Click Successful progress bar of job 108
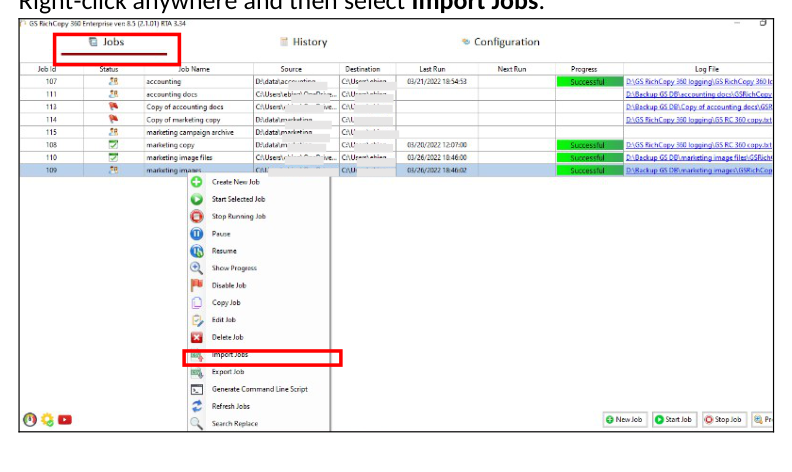Viewport: 792px width, 472px height. tap(589, 145)
